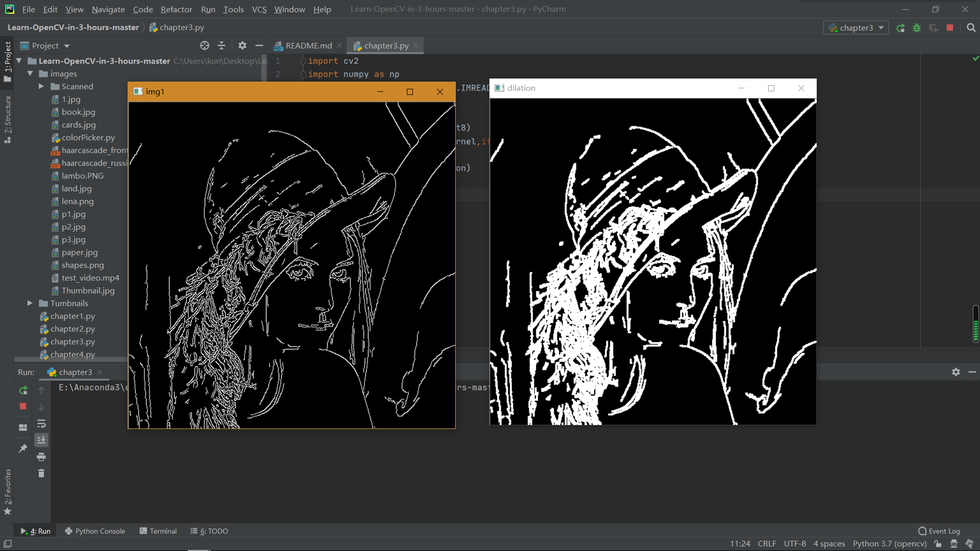Select lena.png in the project tree
The image size is (980, 551).
(78, 201)
